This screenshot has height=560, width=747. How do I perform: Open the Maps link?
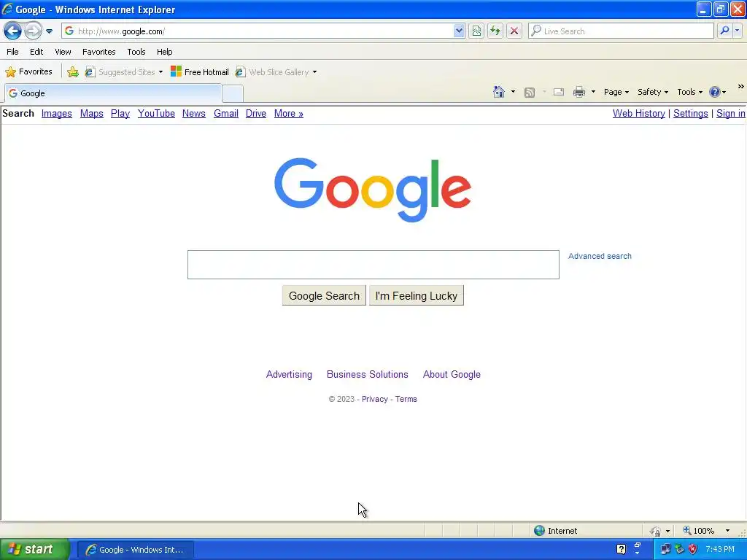click(x=91, y=113)
